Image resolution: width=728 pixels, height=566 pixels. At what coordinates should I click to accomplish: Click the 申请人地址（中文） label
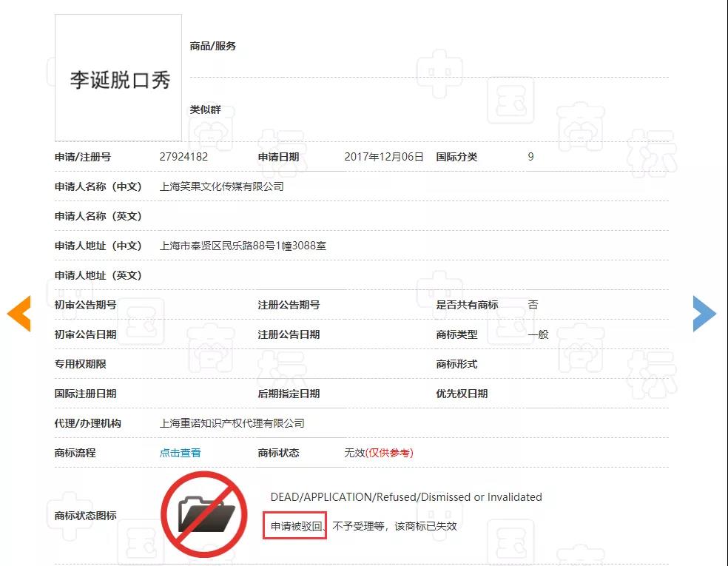coord(98,246)
